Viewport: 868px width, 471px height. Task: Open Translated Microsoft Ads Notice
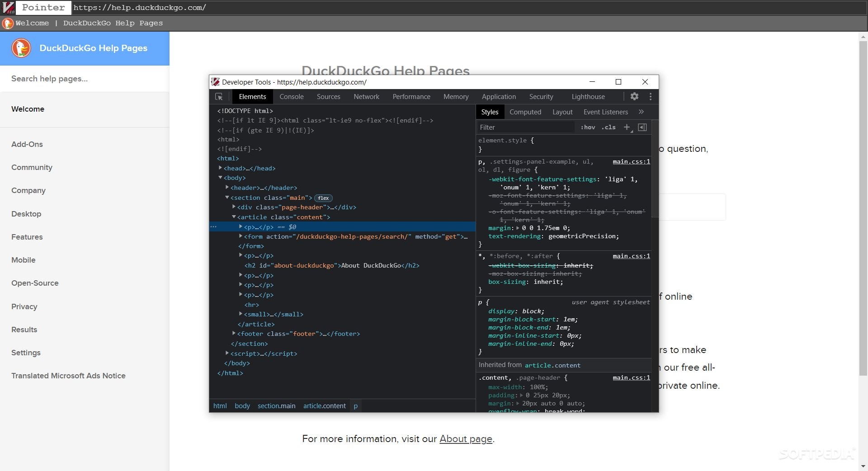68,376
